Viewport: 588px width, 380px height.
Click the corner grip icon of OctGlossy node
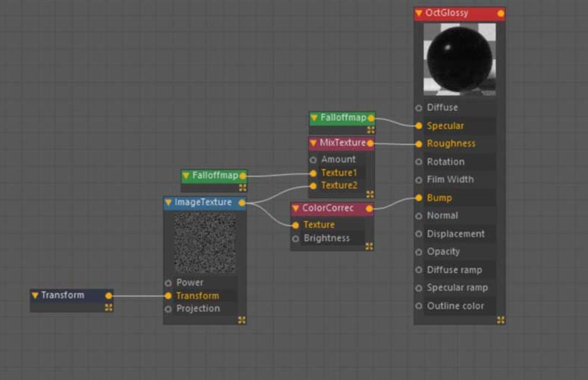click(x=501, y=320)
